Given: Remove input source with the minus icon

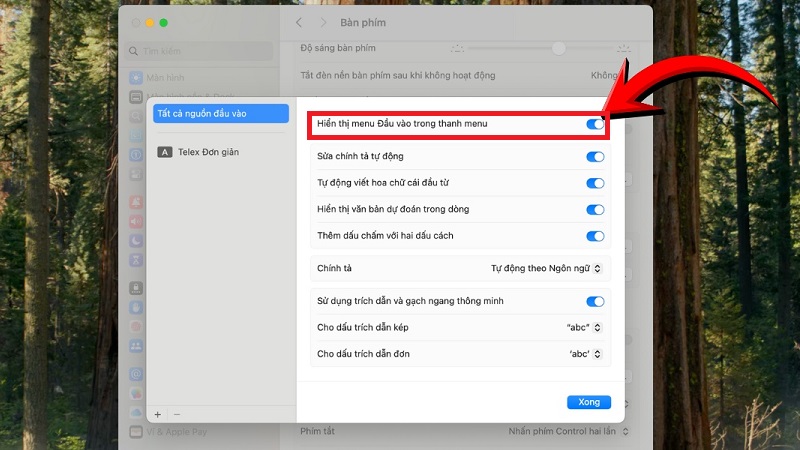Looking at the screenshot, I should 177,413.
